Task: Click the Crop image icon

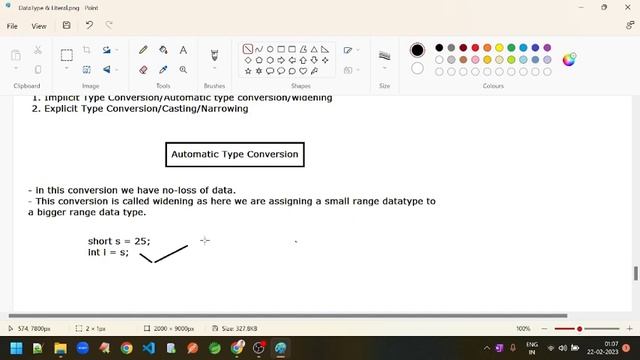Action: tap(87, 50)
